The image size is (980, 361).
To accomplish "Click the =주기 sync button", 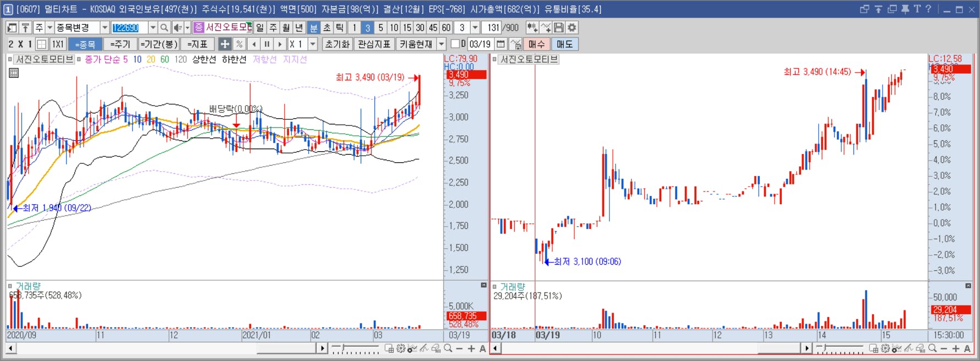I will [119, 44].
